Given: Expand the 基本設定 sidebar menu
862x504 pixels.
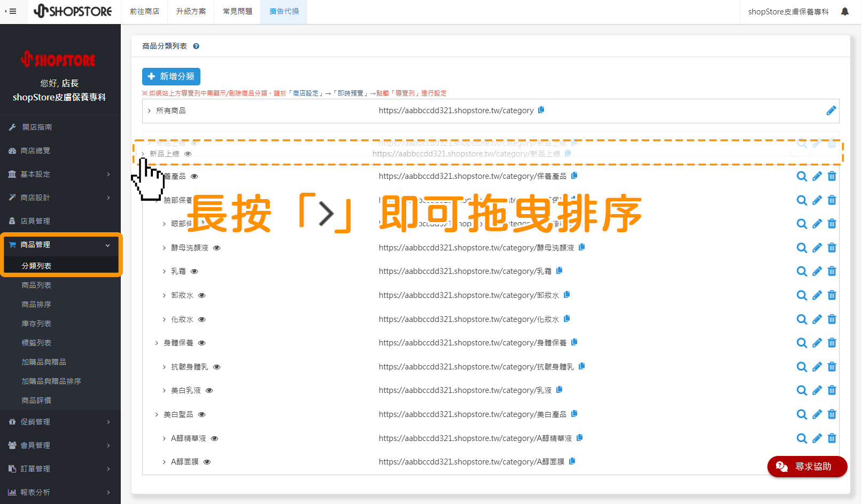Looking at the screenshot, I should click(60, 174).
